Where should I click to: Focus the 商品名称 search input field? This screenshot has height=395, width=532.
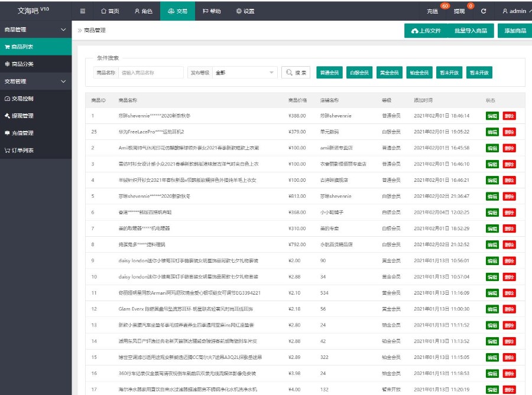(151, 73)
